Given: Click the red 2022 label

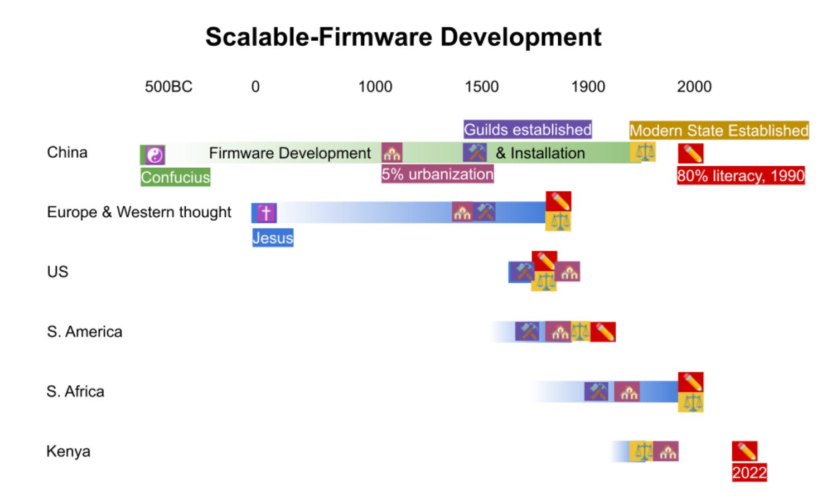Looking at the screenshot, I should (x=750, y=473).
